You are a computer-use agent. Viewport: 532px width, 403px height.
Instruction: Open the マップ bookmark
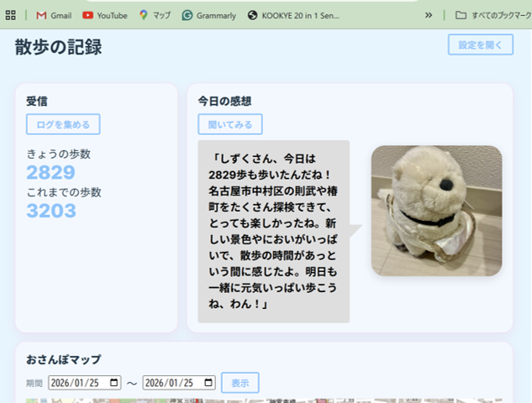[x=155, y=15]
